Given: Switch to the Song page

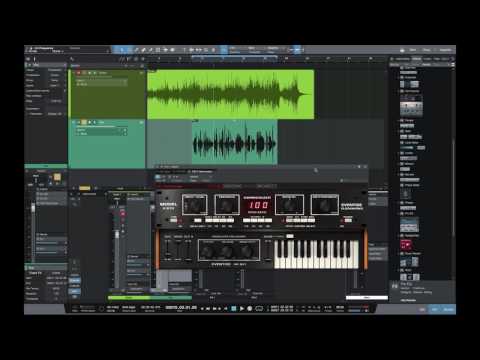Looking at the screenshot, I should click(x=427, y=50).
